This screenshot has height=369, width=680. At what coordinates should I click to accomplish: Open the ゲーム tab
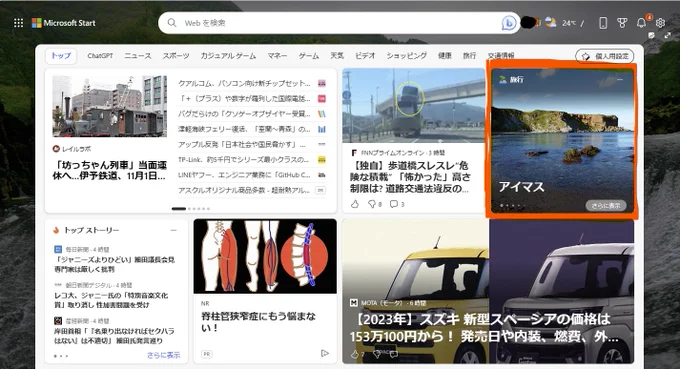[309, 56]
